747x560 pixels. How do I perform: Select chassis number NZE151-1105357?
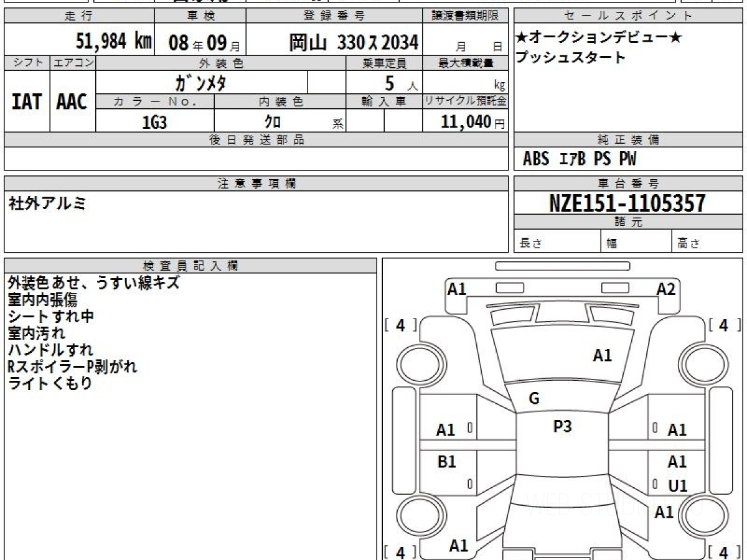point(627,203)
